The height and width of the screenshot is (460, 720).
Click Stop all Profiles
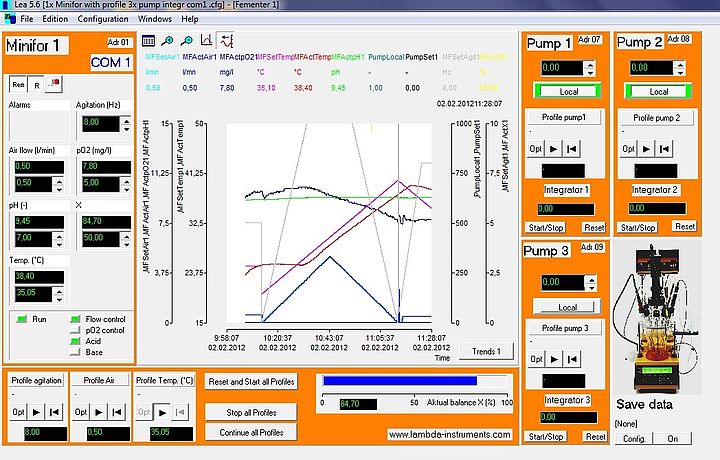[251, 412]
